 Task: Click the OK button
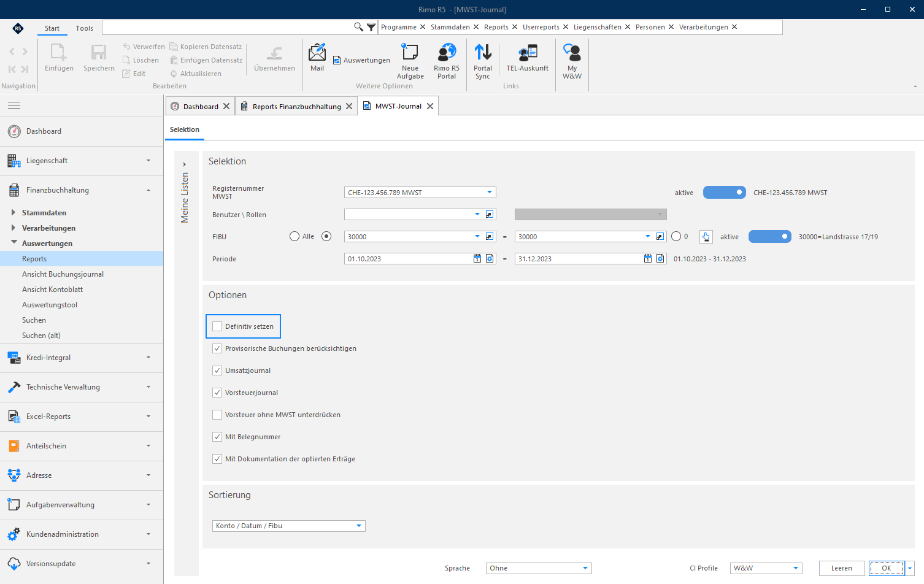pos(887,568)
